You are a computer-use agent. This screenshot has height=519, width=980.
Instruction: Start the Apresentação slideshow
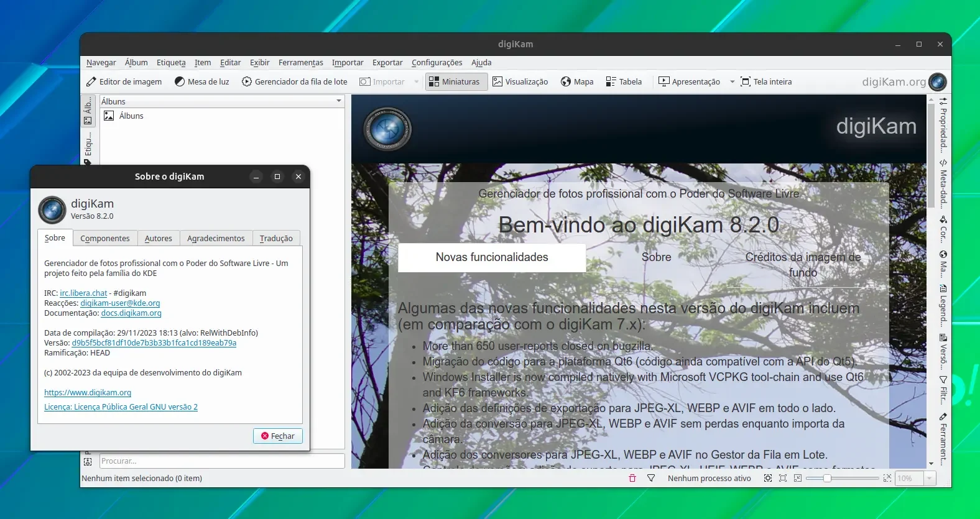[x=689, y=81]
